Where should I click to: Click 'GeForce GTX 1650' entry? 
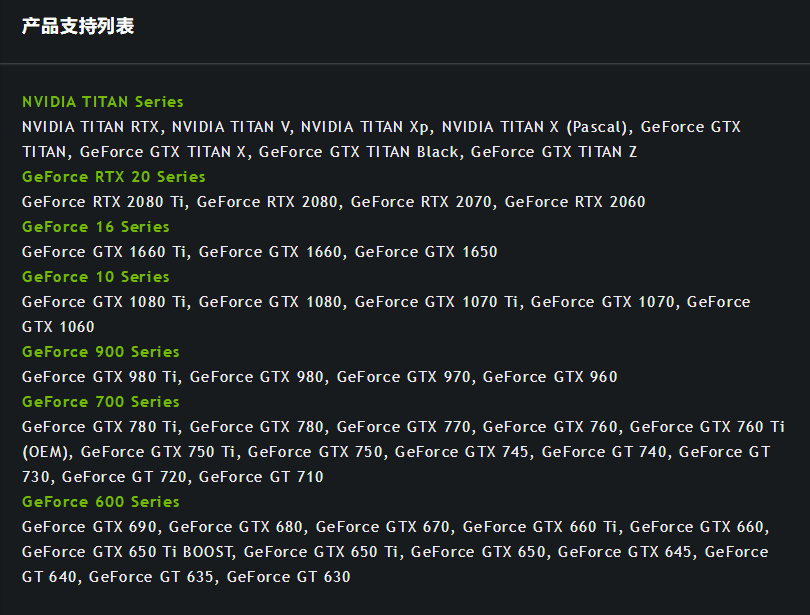pos(426,252)
